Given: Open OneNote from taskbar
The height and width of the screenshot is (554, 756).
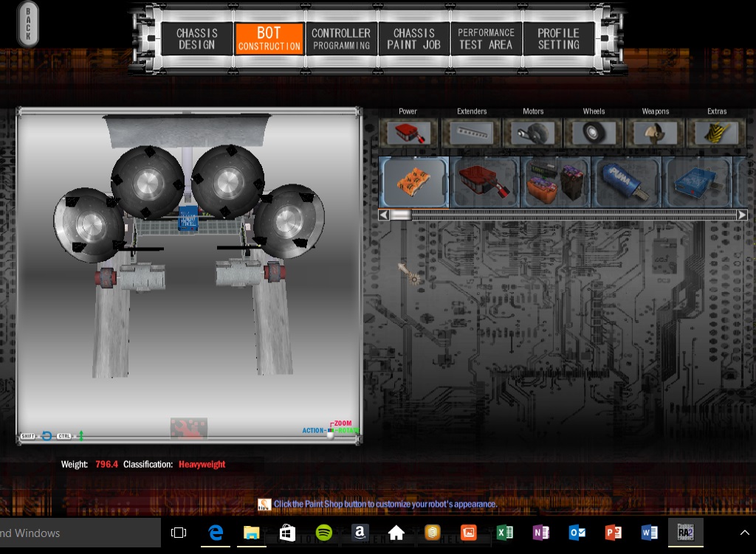Looking at the screenshot, I should tap(541, 533).
